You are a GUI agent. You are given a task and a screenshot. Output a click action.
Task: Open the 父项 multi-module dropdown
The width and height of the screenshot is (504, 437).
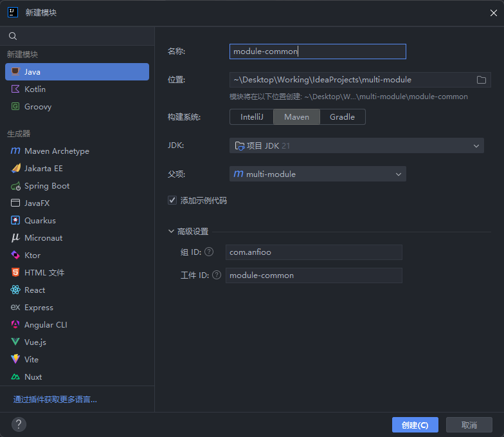tap(318, 174)
